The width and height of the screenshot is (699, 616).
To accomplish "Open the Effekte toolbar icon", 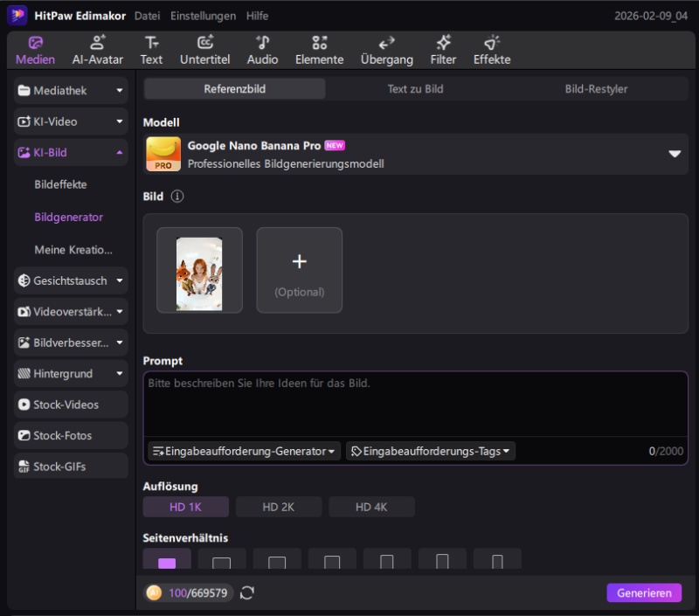I will tap(491, 50).
